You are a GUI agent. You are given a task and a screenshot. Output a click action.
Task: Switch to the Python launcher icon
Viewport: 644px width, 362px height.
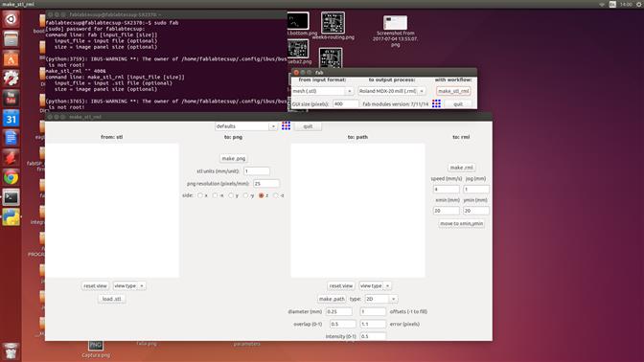tap(11, 216)
